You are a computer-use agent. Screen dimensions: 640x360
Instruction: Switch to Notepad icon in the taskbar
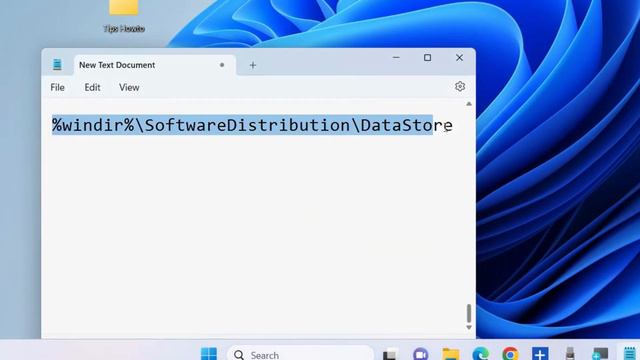pos(629,354)
